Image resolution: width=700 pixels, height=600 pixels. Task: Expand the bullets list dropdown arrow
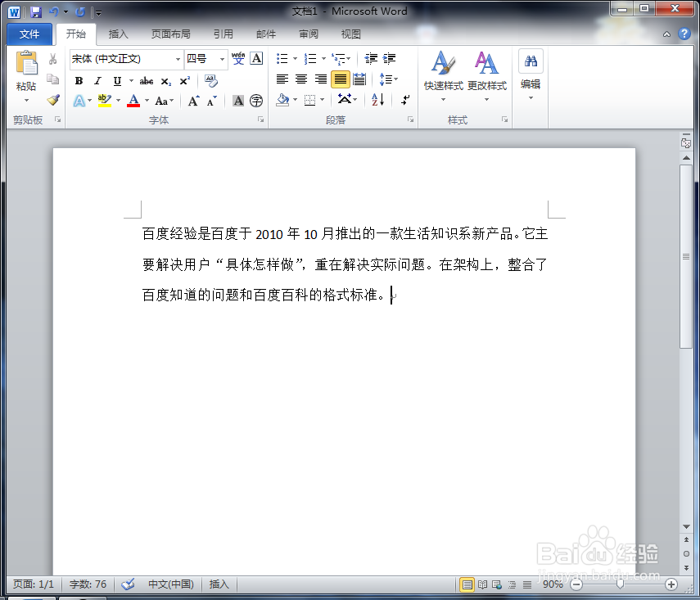pyautogui.click(x=295, y=58)
